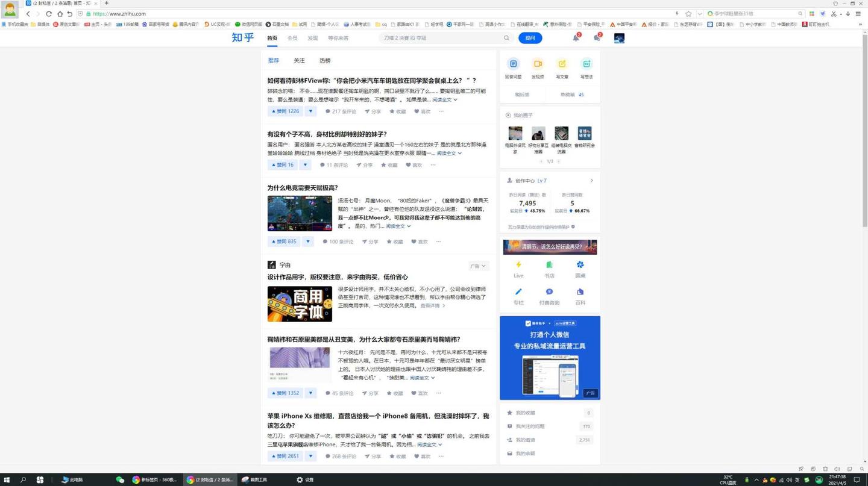The height and width of the screenshot is (486, 868).
Task: Open 草稿箱 drafts link
Action: pos(573,95)
